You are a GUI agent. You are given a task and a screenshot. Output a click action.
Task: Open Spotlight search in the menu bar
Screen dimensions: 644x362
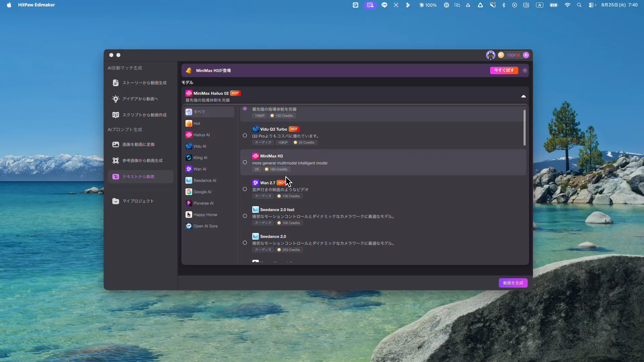(x=579, y=5)
